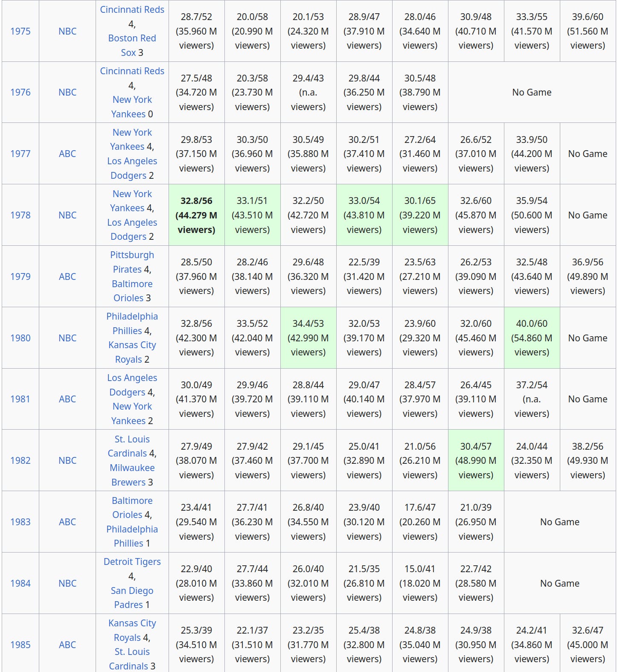Open the 1977 year link
The width and height of the screenshot is (617, 672).
(x=20, y=154)
